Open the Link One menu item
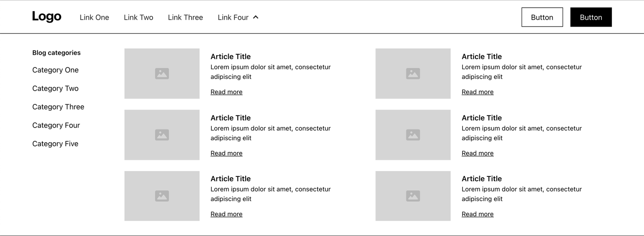Image resolution: width=644 pixels, height=236 pixels. pos(94,17)
